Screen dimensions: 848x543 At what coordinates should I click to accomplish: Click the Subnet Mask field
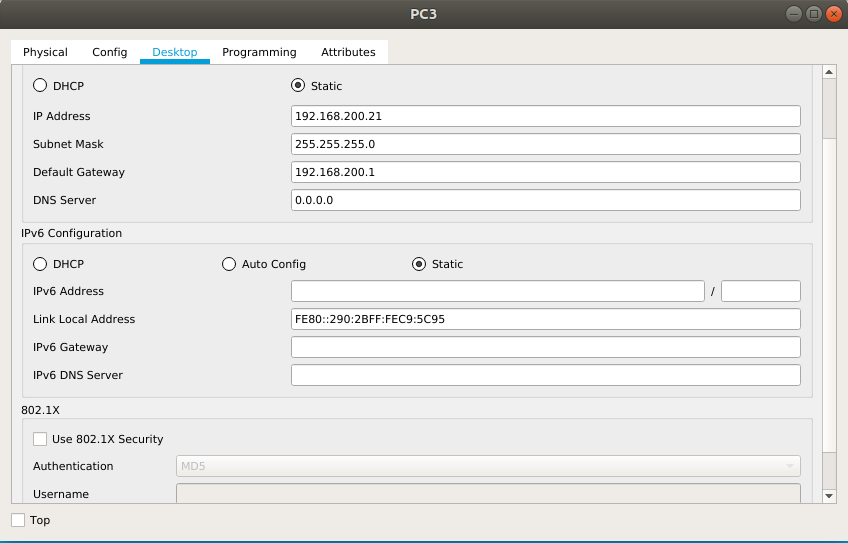click(546, 144)
